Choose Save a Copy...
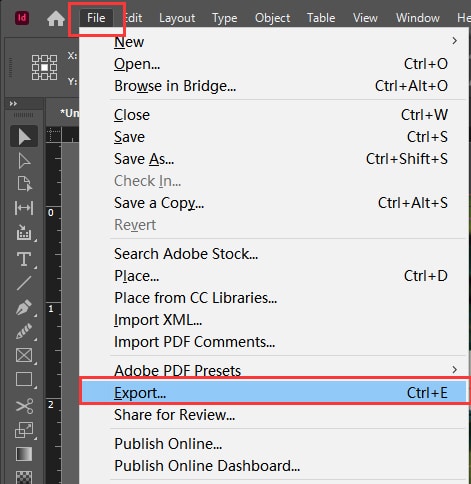 click(273, 203)
